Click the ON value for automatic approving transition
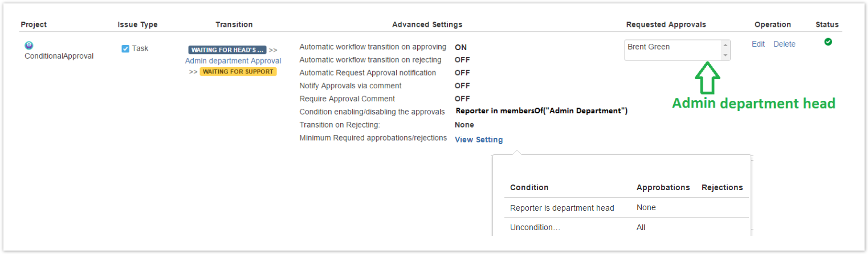This screenshot has height=254, width=868. 461,47
